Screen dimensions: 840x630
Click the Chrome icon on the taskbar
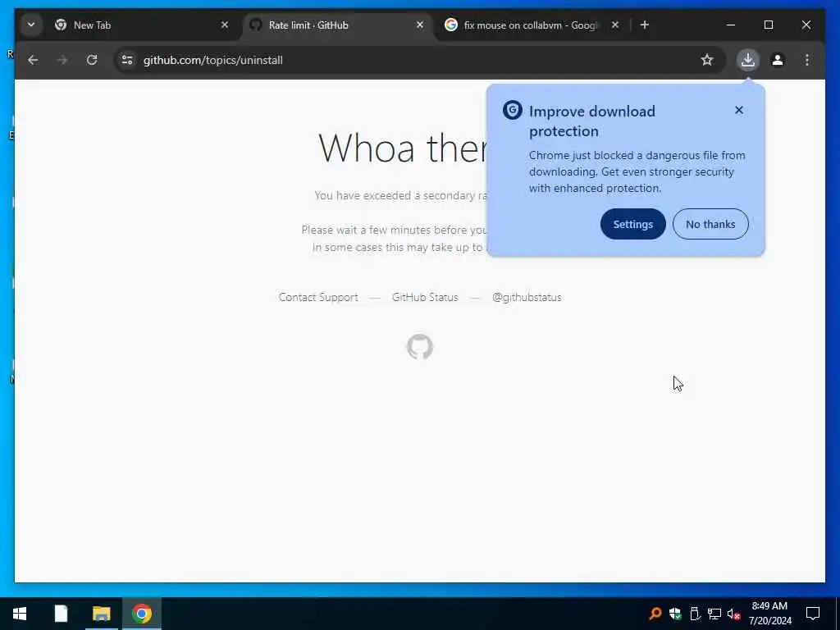coord(142,614)
